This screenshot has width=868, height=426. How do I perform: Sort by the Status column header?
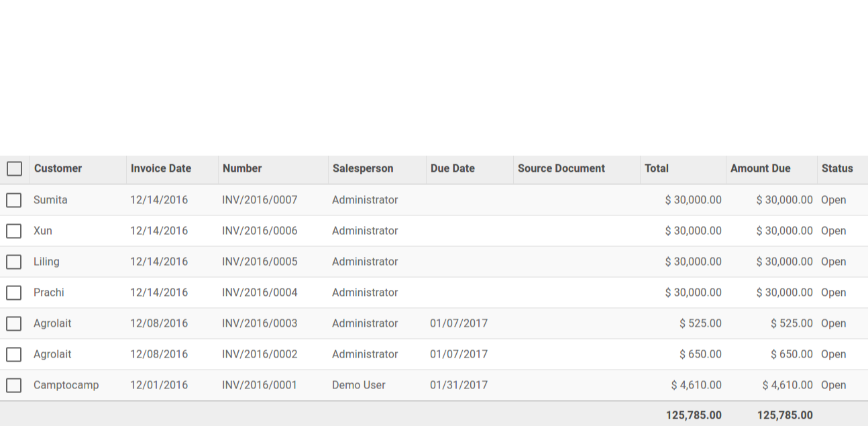pyautogui.click(x=837, y=168)
